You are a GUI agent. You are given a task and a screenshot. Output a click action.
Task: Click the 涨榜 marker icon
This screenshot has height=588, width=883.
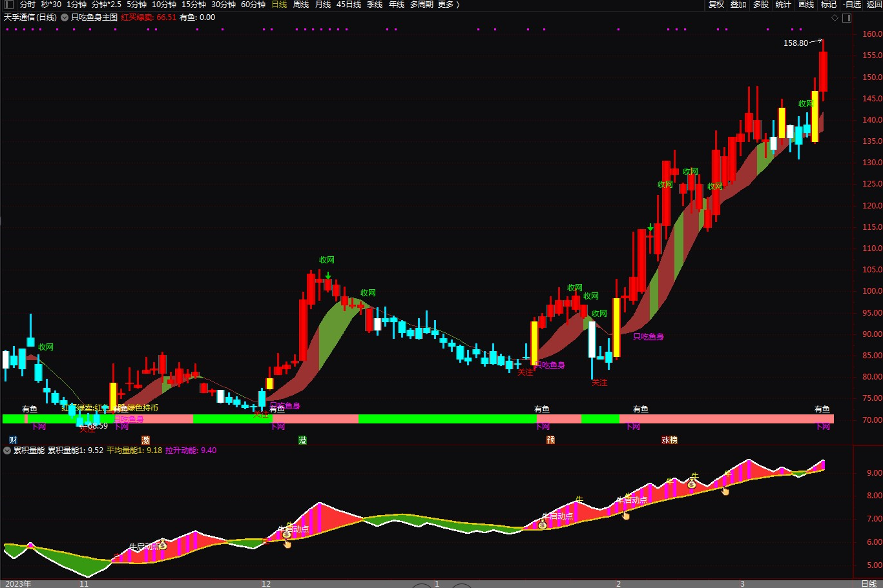pos(669,440)
